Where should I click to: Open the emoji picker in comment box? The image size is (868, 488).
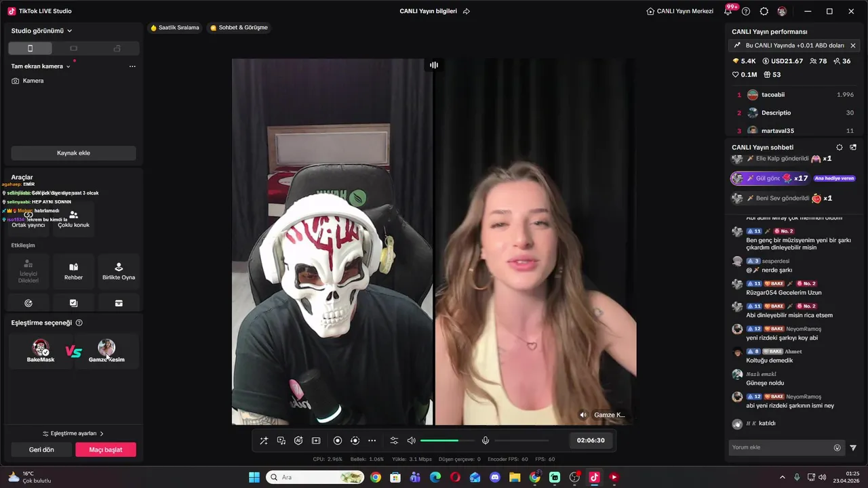tap(837, 447)
